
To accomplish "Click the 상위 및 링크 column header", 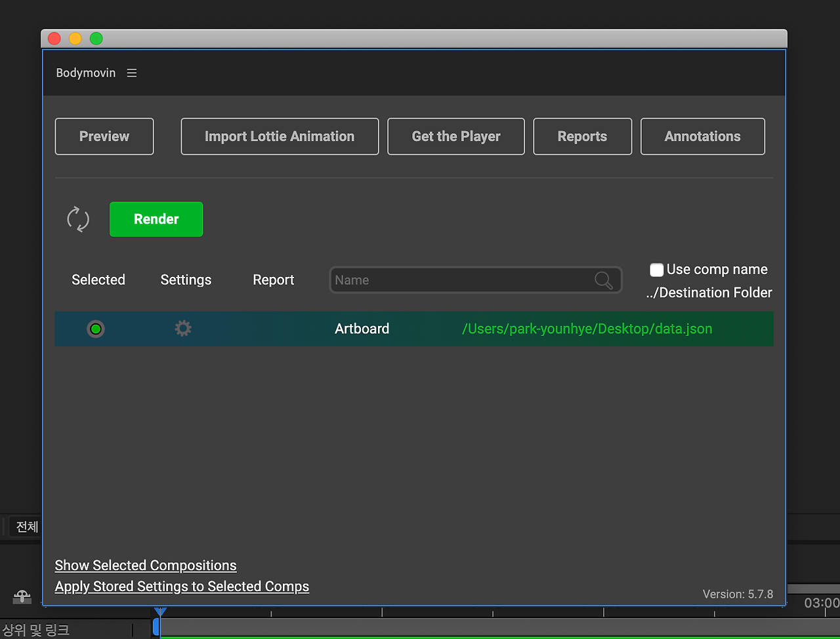I will 35,630.
